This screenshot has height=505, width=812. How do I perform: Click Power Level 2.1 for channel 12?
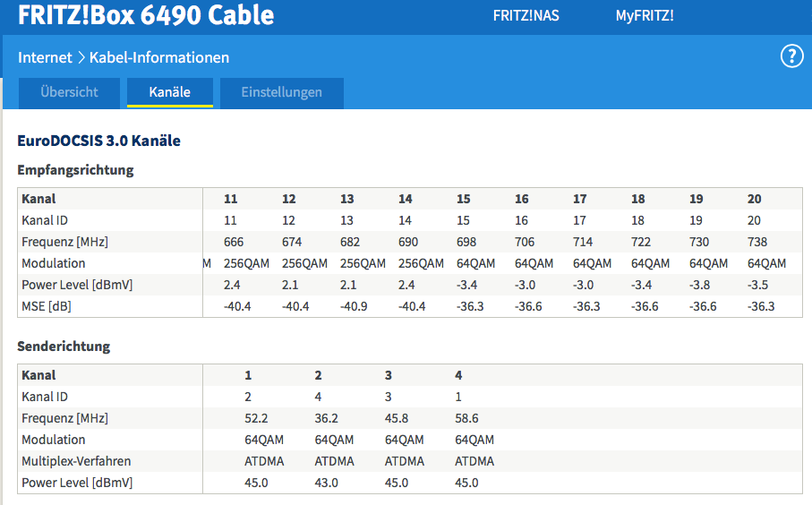[290, 285]
